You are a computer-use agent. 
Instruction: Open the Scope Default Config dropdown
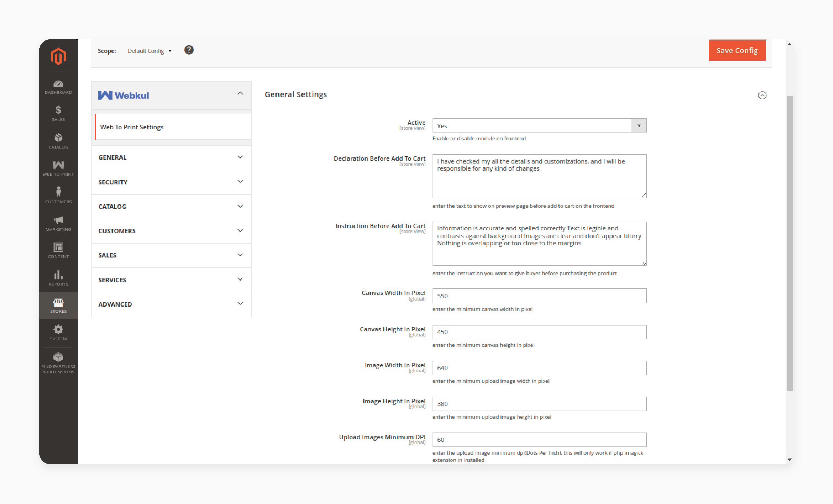149,51
